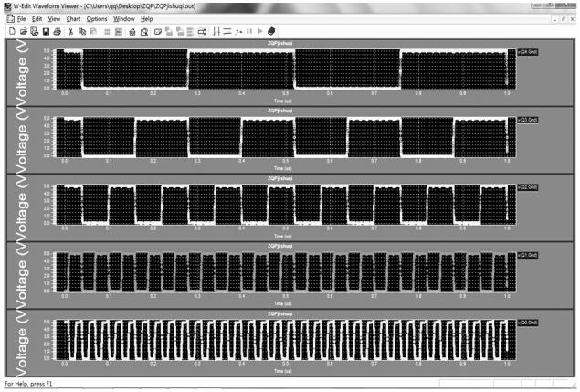Click the top chart Time (us) axis label
Screen dimensions: 580x392
pyautogui.click(x=282, y=101)
